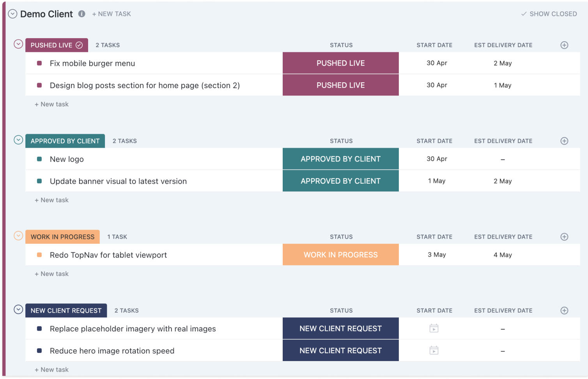588x379 pixels.
Task: Click add column plus in Pushed Live header
Action: click(564, 45)
